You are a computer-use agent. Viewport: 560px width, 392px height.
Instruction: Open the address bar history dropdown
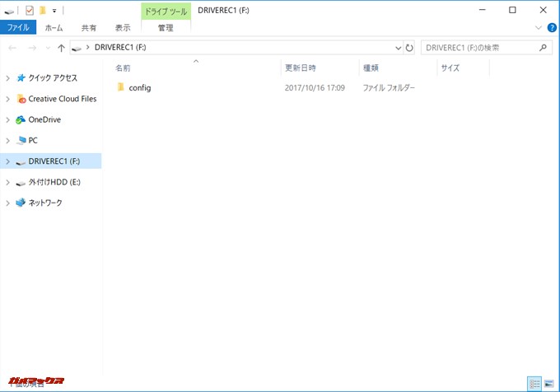coord(399,48)
